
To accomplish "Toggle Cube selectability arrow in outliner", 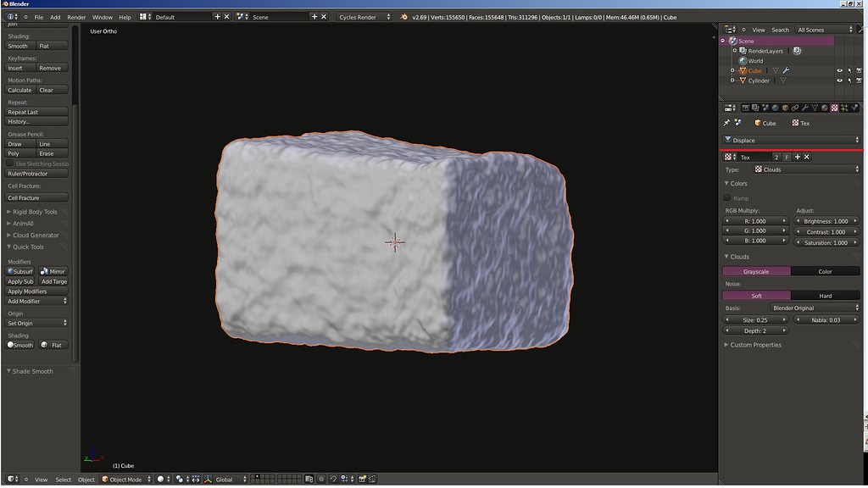I will tap(849, 71).
